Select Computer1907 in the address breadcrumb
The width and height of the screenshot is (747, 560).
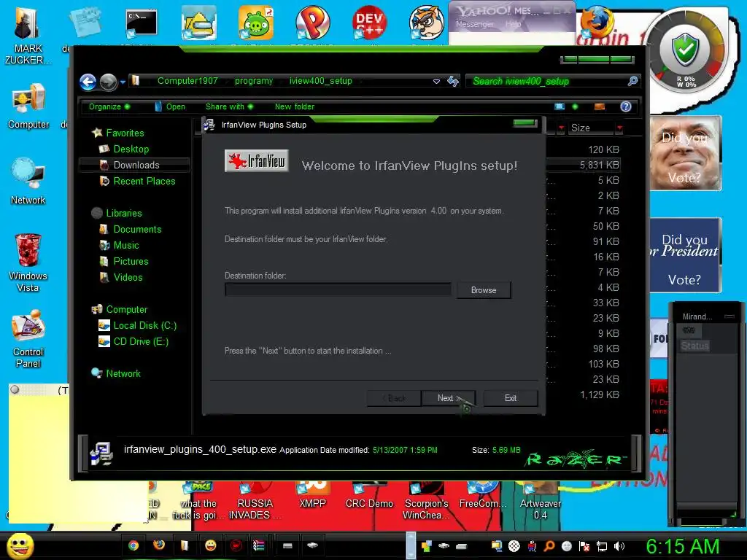[x=187, y=81]
